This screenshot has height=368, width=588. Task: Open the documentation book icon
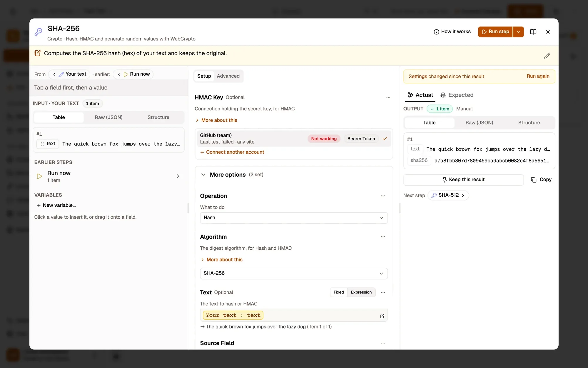(x=533, y=32)
